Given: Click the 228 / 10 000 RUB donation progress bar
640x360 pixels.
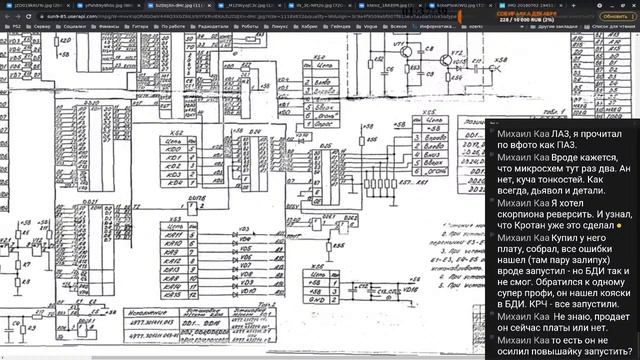Looking at the screenshot, I should [527, 20].
